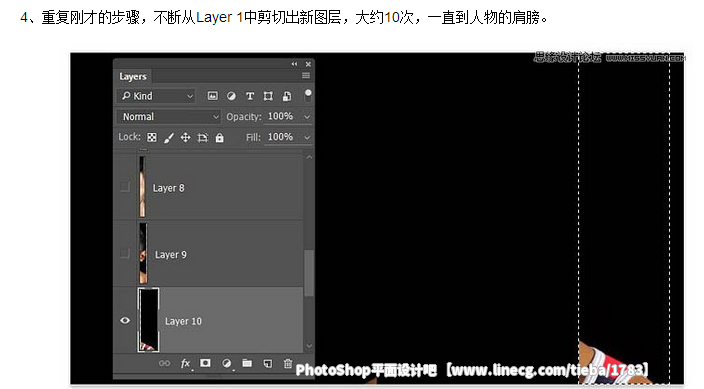
Task: Click the lock image pixels brush icon
Action: coord(169,138)
